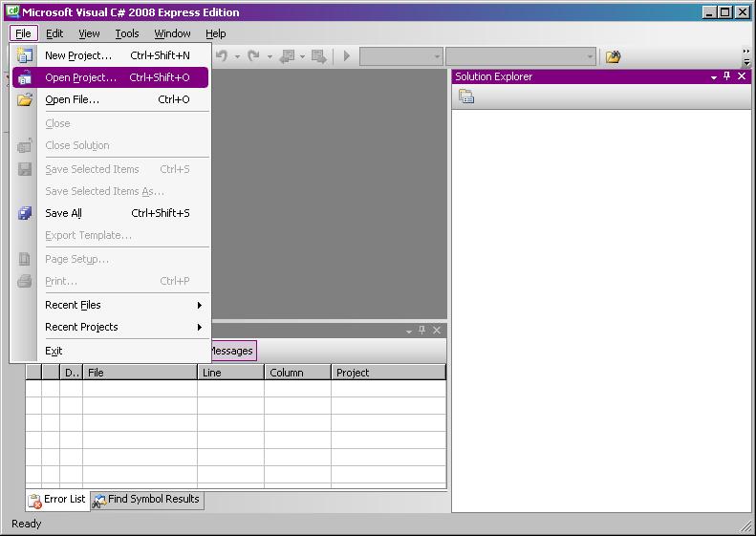This screenshot has width=756, height=536.
Task: Open Error List window position dropdown
Action: pyautogui.click(x=409, y=331)
